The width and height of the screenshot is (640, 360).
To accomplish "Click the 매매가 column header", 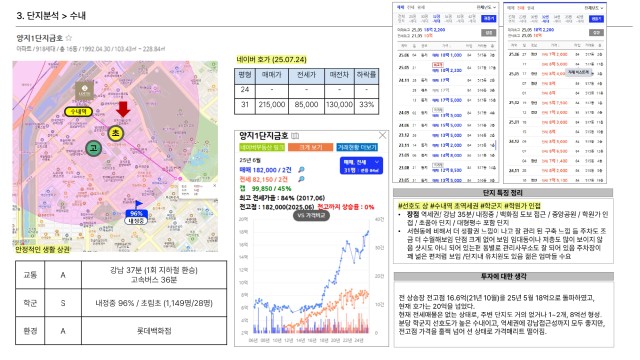I will pos(272,75).
